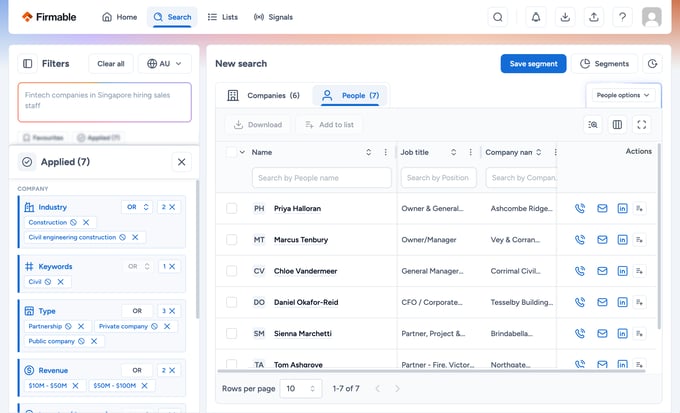Open the column layout icon
The width and height of the screenshot is (680, 413).
pyautogui.click(x=617, y=125)
